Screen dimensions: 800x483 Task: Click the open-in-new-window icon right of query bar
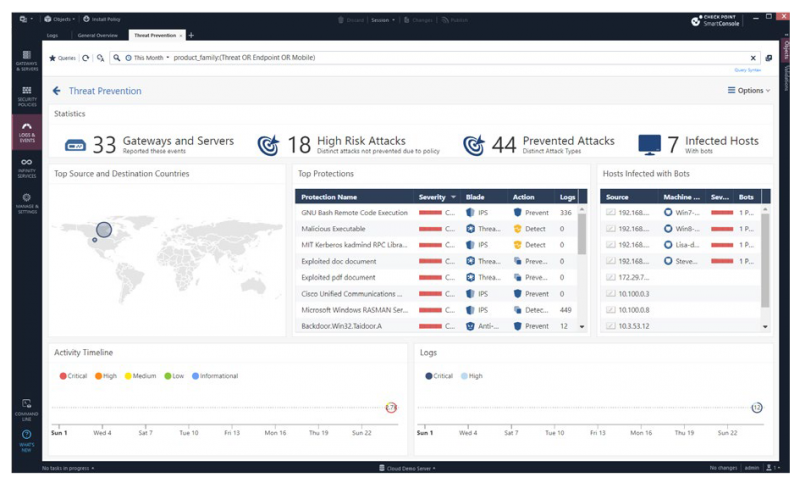pos(768,58)
